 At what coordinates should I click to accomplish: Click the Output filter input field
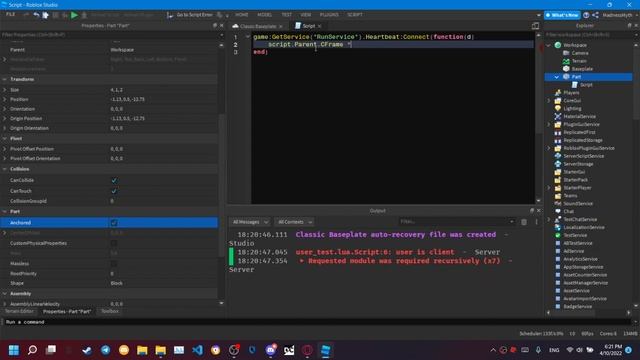point(456,222)
